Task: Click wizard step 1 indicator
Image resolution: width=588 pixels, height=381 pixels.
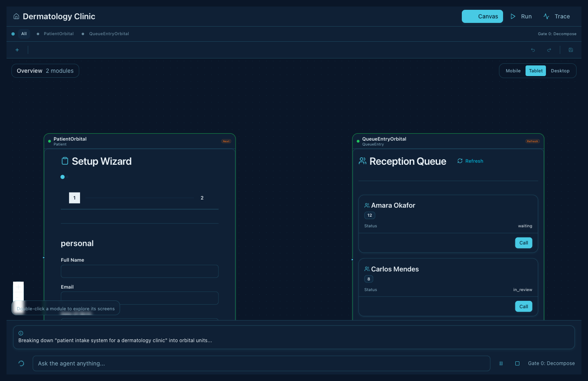Action: click(74, 198)
